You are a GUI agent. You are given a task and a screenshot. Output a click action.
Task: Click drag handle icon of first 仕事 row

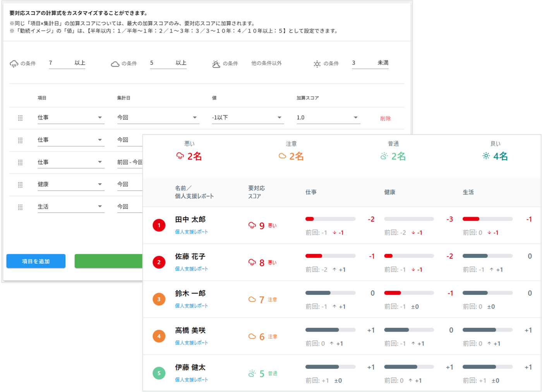click(20, 118)
